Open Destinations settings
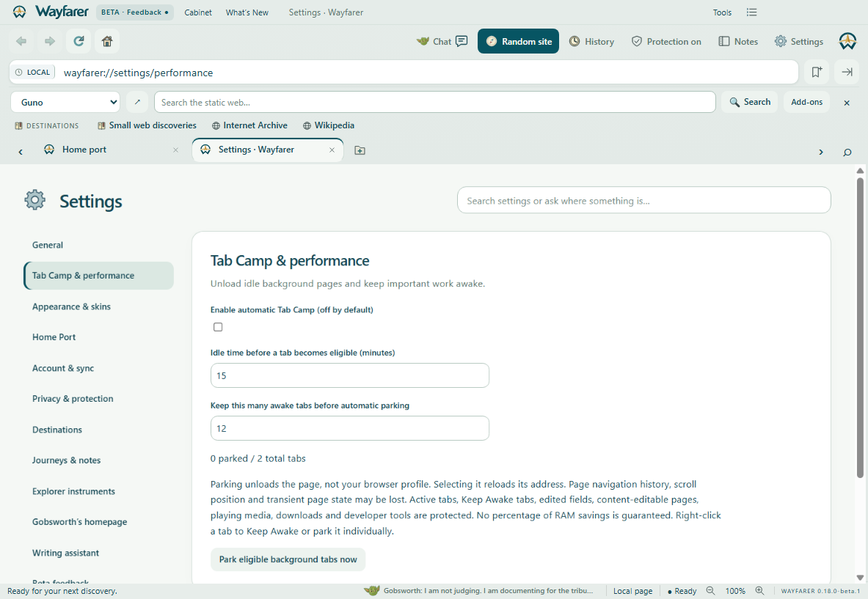 [98, 430]
